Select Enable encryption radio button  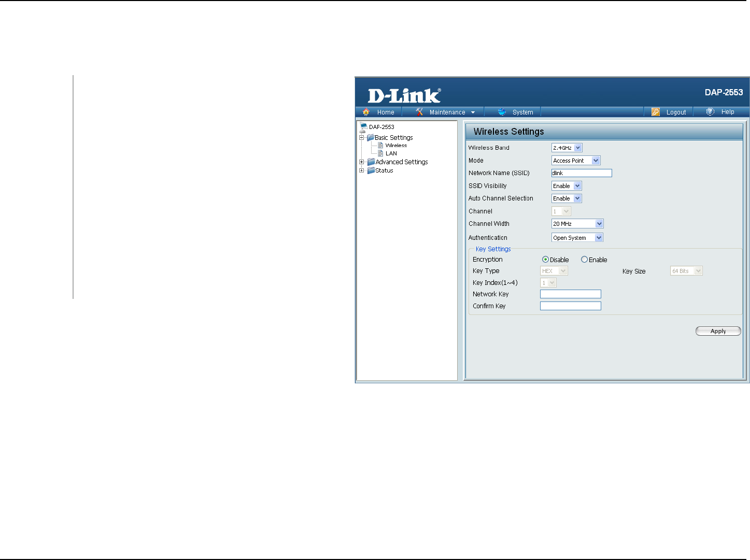point(584,260)
